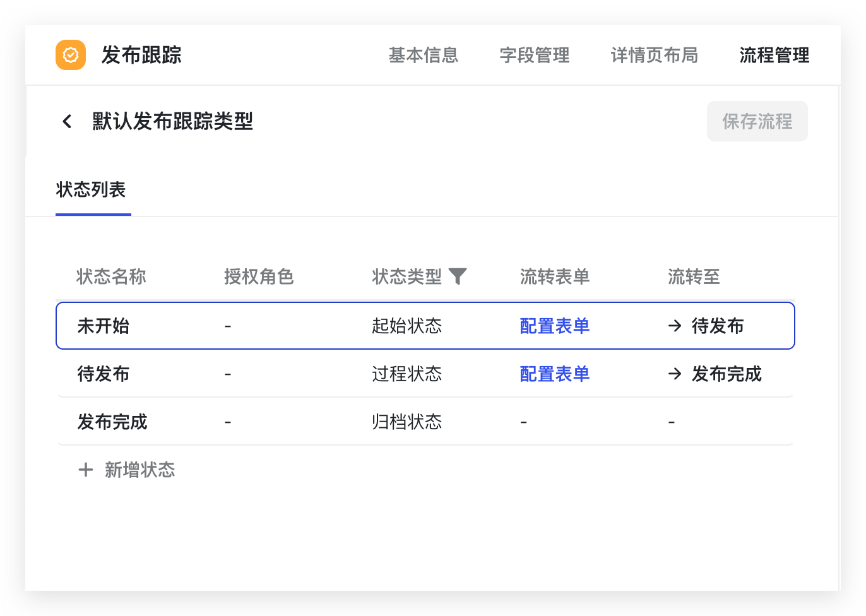Open the 详情页布局 tab
866x616 pixels.
click(655, 55)
